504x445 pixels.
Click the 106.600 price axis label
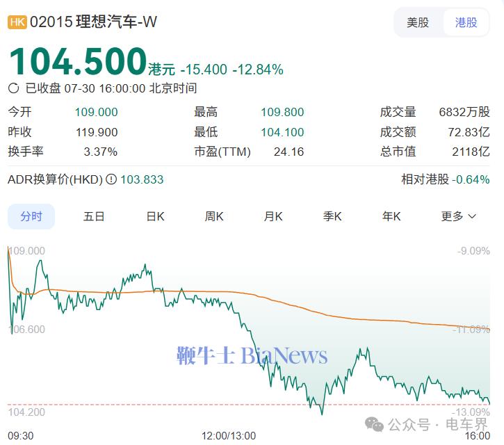(x=26, y=330)
